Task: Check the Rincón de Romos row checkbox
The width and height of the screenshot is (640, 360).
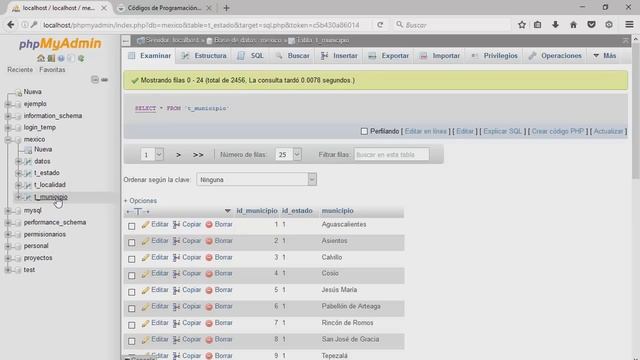Action: (131, 325)
